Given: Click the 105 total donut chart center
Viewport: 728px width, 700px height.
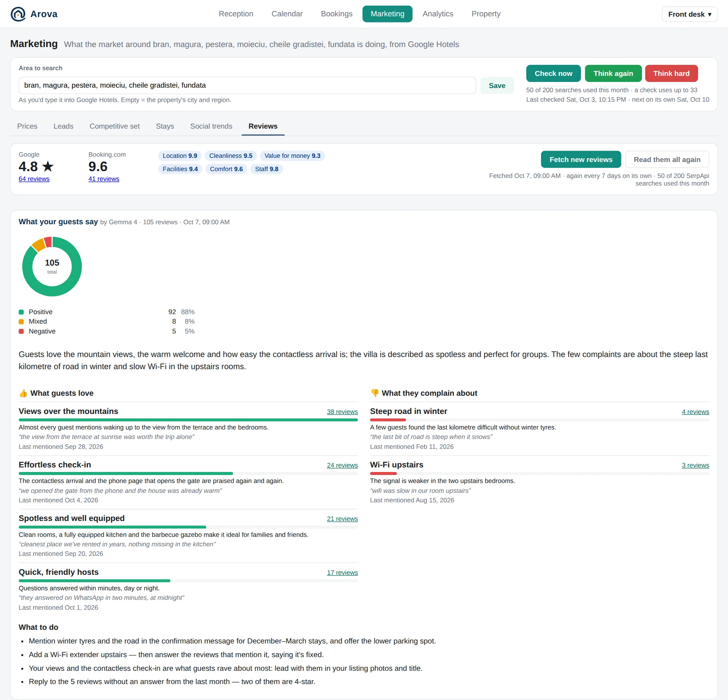Looking at the screenshot, I should coord(52,266).
